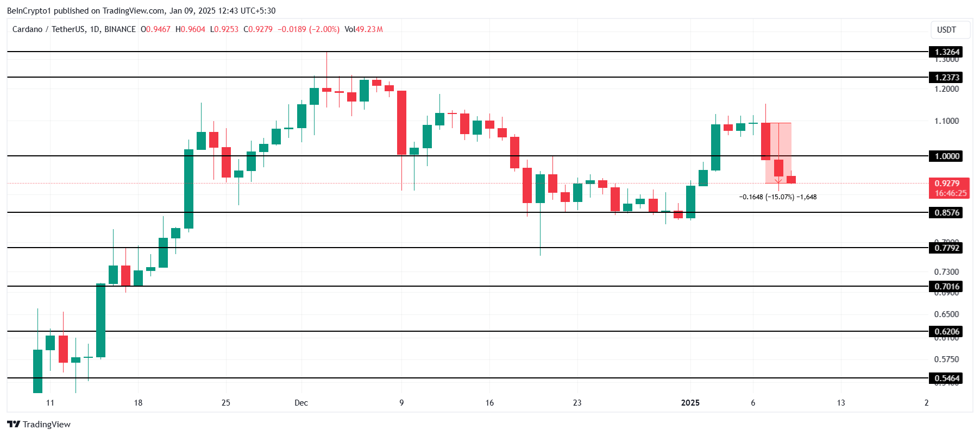Click the 0.7792 price line label
Image resolution: width=980 pixels, height=436 pixels.
coord(946,248)
